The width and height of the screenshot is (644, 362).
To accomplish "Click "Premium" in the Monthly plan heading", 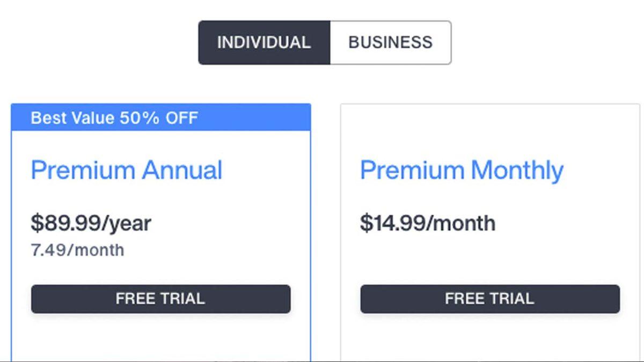I will (412, 171).
